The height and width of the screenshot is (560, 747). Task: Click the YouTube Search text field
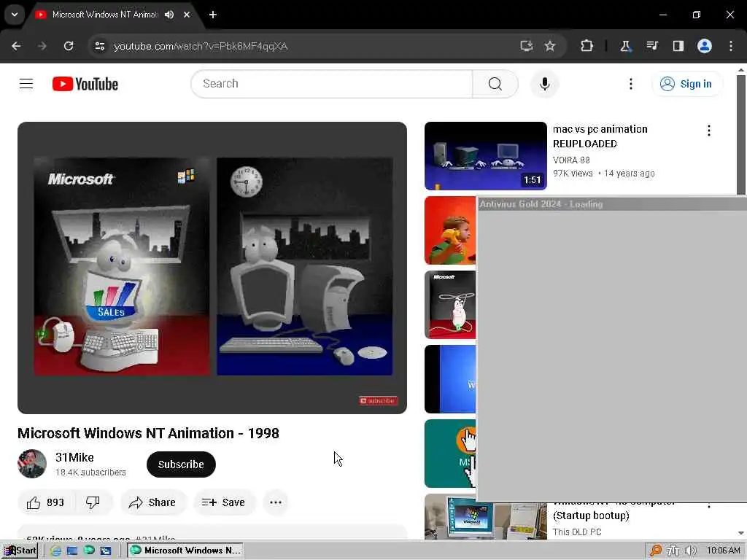coord(332,84)
